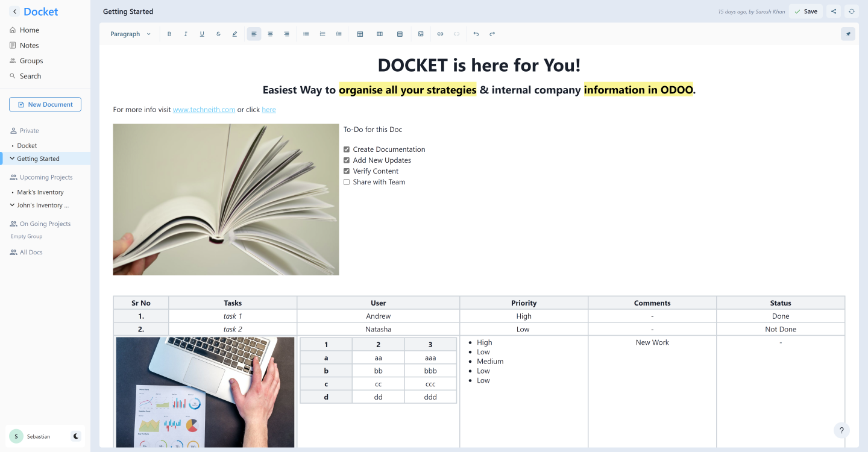Insert a checklist (third list icon)
The height and width of the screenshot is (452, 868).
click(339, 34)
